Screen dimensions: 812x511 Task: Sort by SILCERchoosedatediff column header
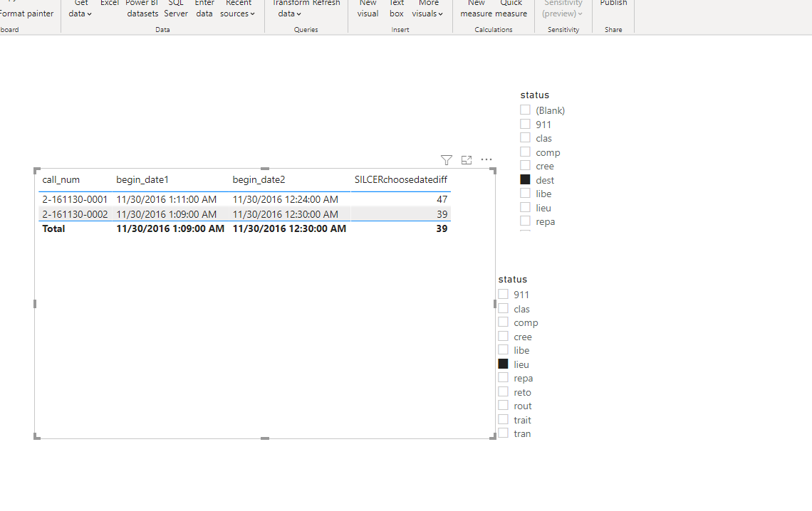point(401,180)
